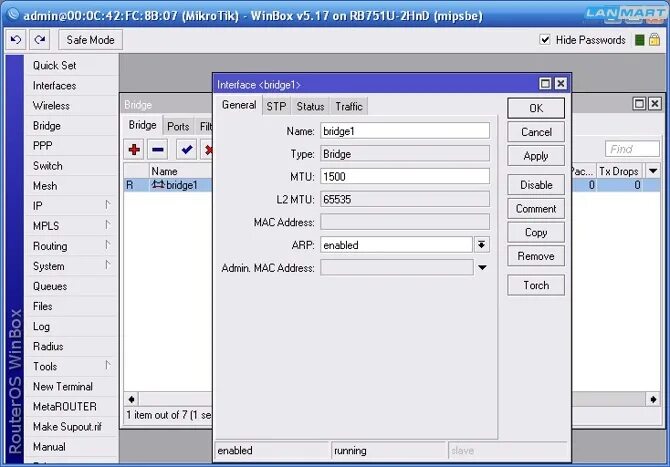
Task: Click the Remove button
Action: click(536, 256)
